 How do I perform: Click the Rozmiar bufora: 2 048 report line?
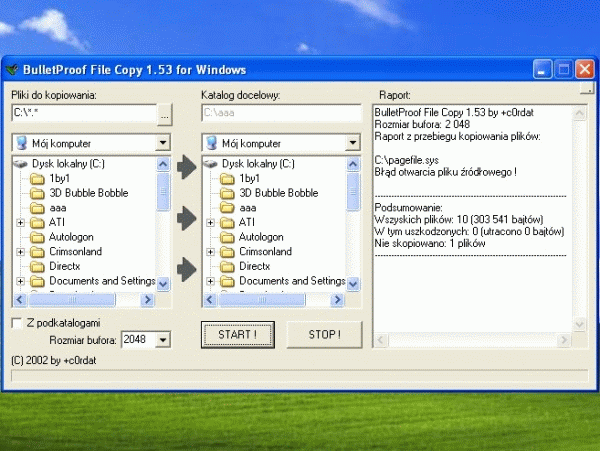coord(422,124)
